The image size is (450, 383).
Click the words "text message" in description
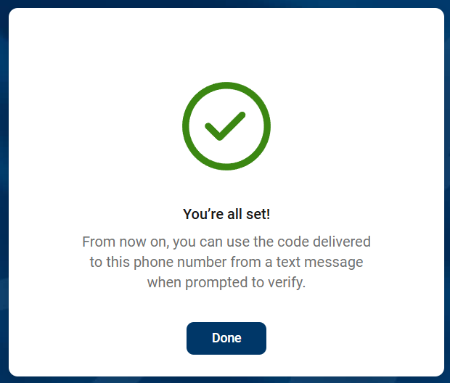pyautogui.click(x=319, y=262)
